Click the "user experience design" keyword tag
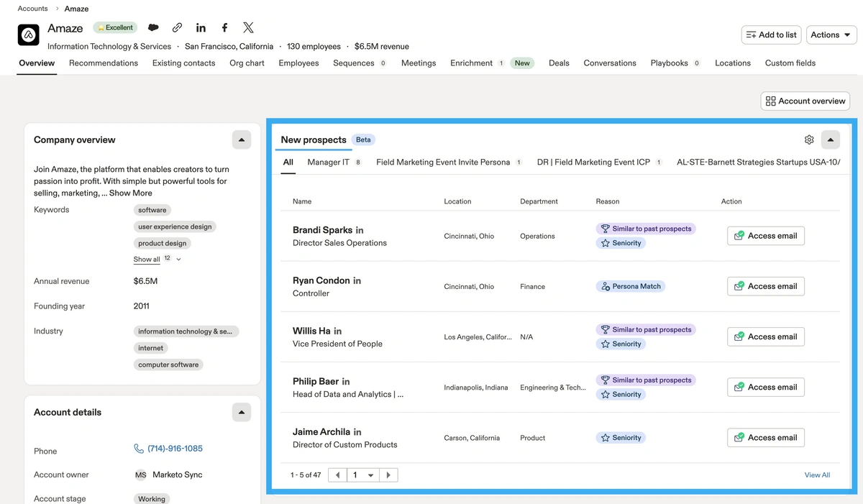The image size is (863, 504). coord(175,226)
